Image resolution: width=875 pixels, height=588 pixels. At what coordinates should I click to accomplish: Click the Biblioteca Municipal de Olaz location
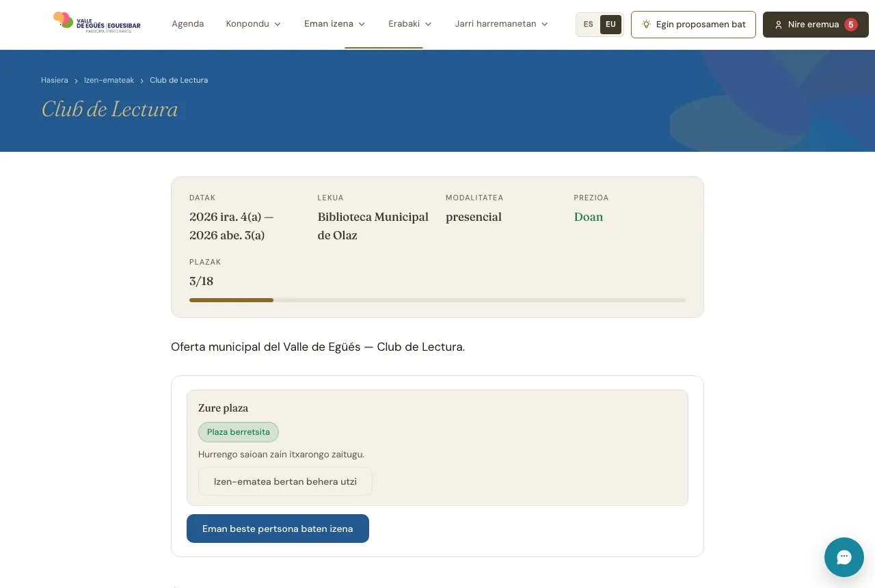point(373,226)
